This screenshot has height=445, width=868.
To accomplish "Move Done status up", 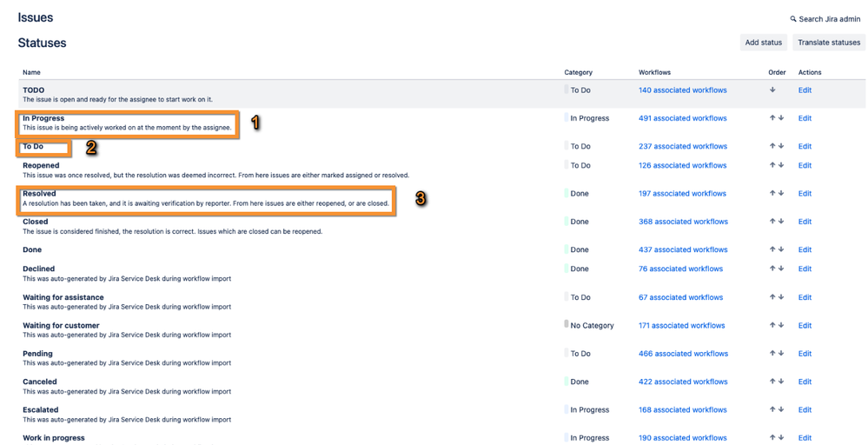I will coord(772,249).
